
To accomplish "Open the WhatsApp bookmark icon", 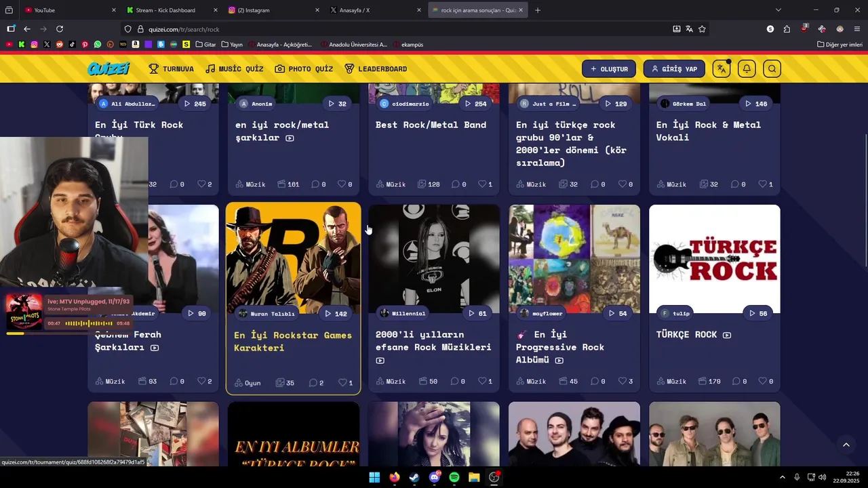I will pyautogui.click(x=98, y=45).
